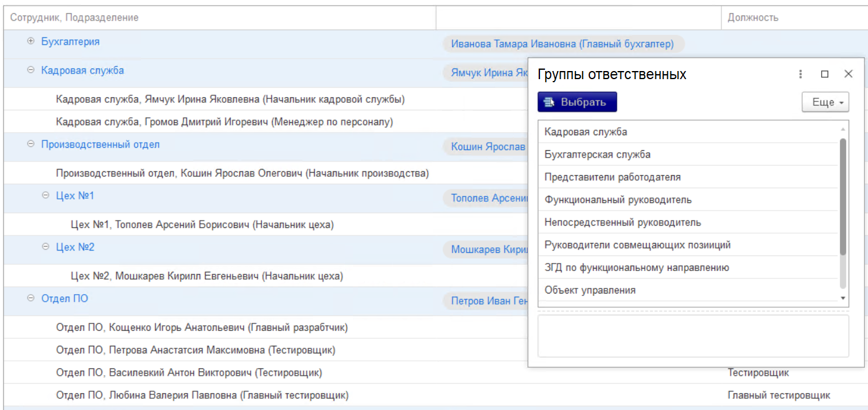
Task: Select row Громов Дмитрий Игоревич
Action: click(x=224, y=122)
